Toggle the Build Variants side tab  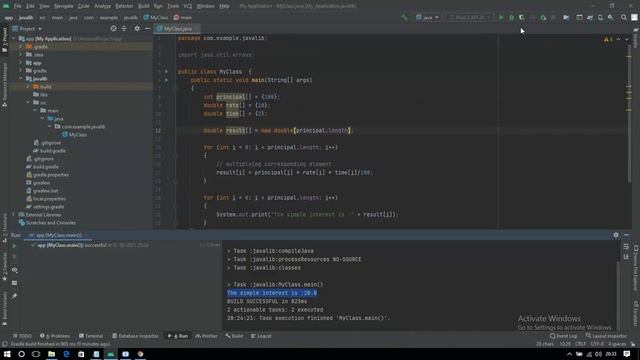tap(4, 309)
